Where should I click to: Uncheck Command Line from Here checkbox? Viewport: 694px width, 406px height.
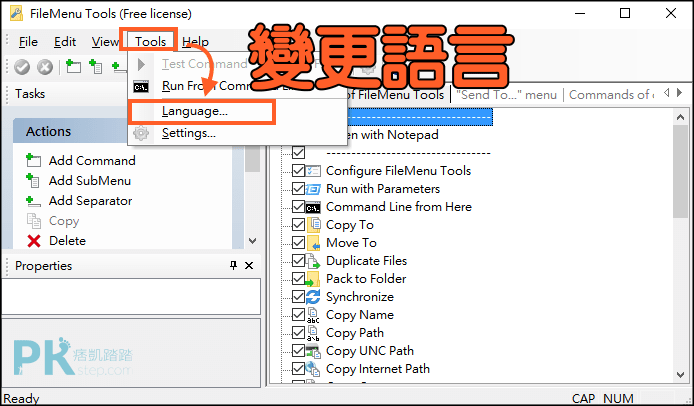point(299,207)
